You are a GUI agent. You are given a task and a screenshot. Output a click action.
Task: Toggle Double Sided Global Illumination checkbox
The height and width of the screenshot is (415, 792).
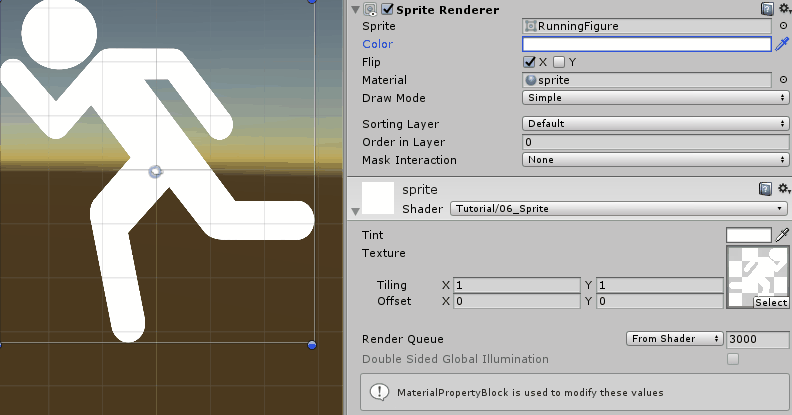coord(733,359)
